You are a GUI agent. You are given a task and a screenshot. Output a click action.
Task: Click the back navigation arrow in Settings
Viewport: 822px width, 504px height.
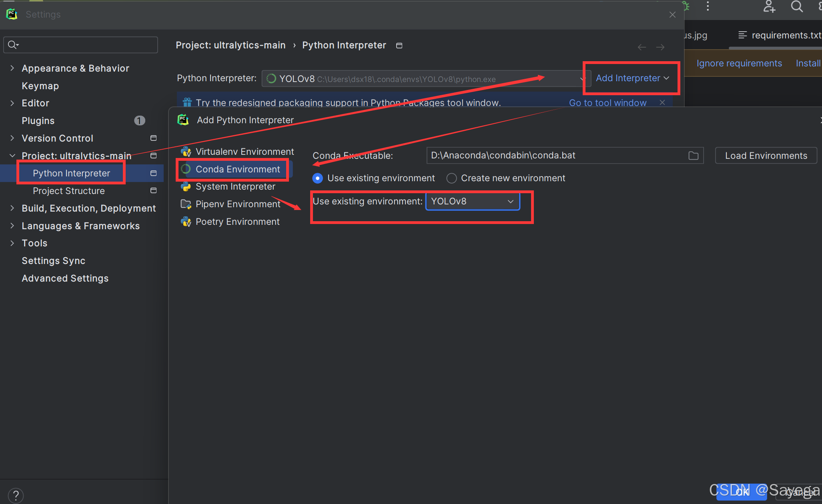click(642, 47)
